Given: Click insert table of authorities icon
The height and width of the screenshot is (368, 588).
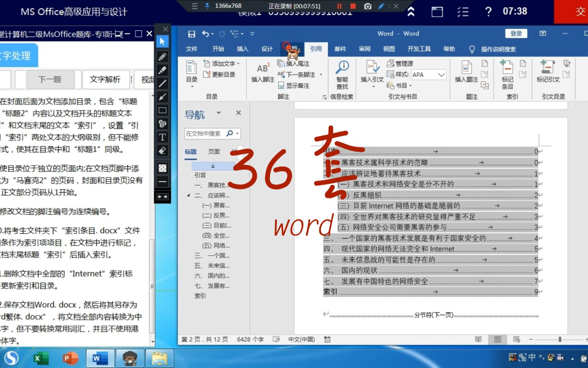Looking at the screenshot, I should [x=567, y=63].
